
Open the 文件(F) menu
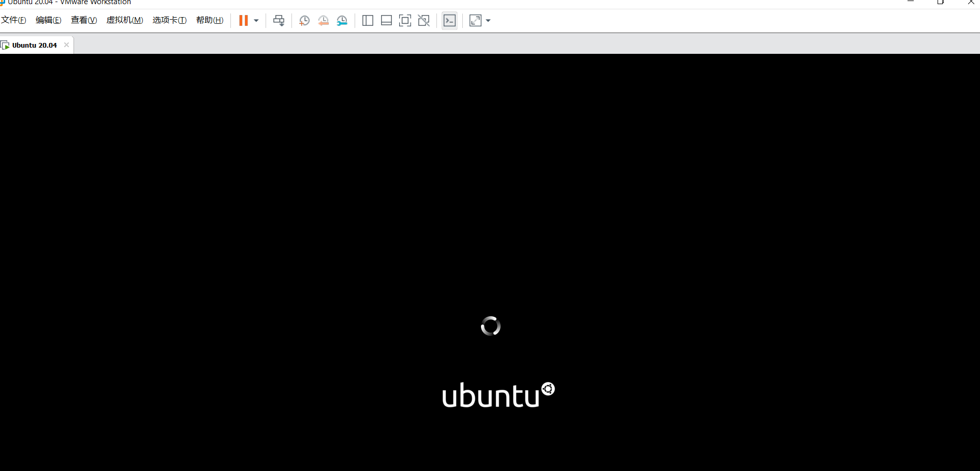(13, 20)
